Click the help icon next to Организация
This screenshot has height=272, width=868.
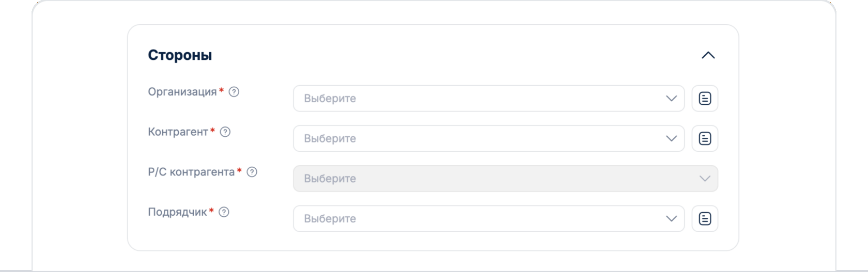[234, 92]
